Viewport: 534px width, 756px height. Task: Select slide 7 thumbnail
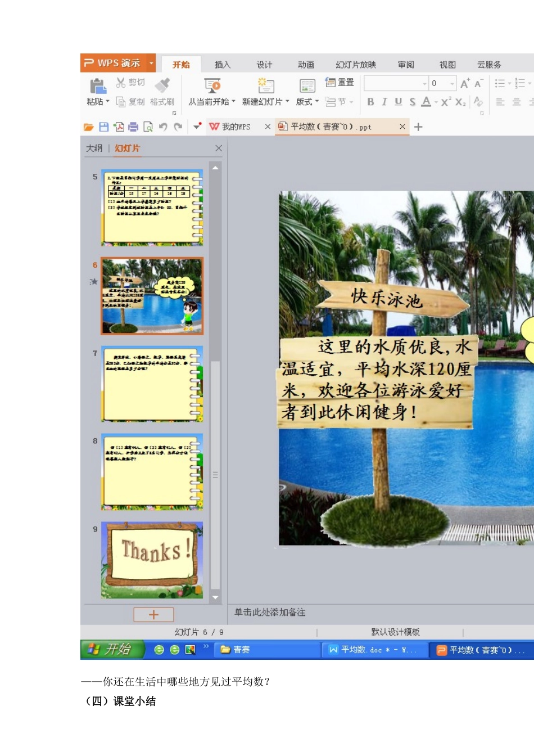(152, 384)
